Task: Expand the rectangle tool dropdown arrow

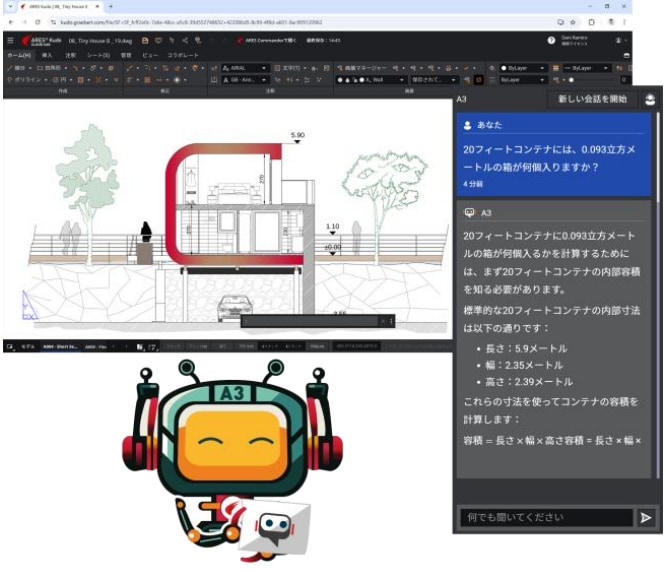Action: pyautogui.click(x=66, y=68)
